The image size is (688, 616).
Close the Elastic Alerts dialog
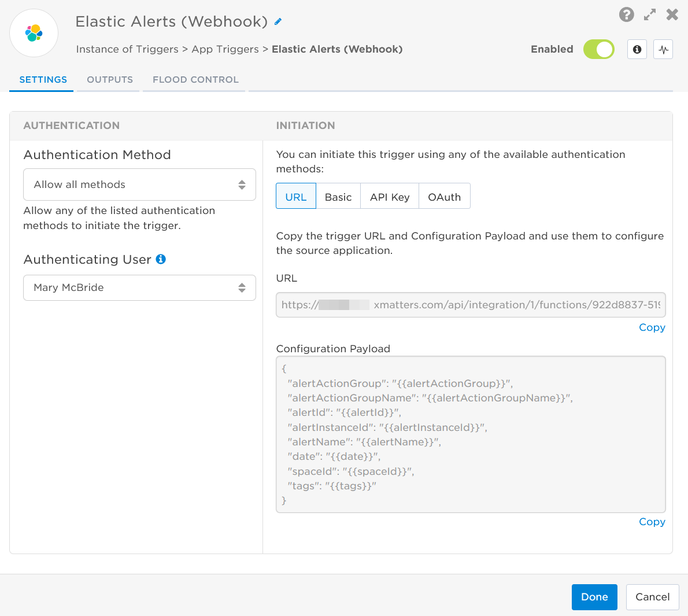tap(672, 14)
